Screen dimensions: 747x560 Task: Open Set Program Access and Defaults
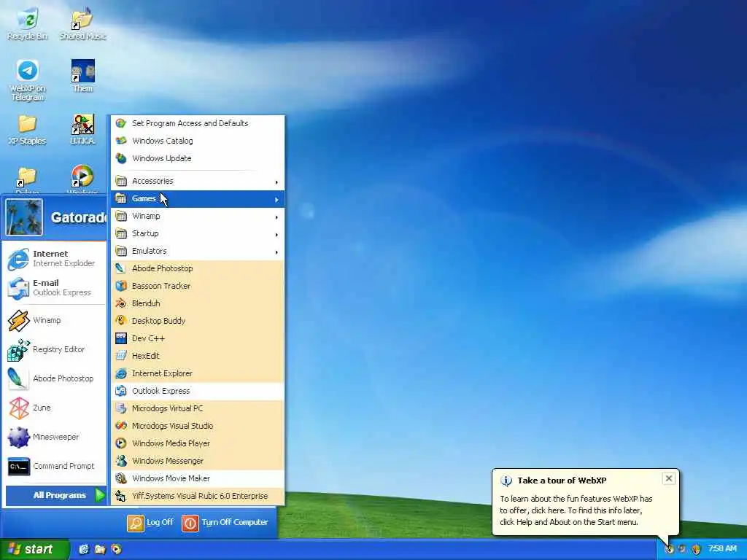point(198,123)
